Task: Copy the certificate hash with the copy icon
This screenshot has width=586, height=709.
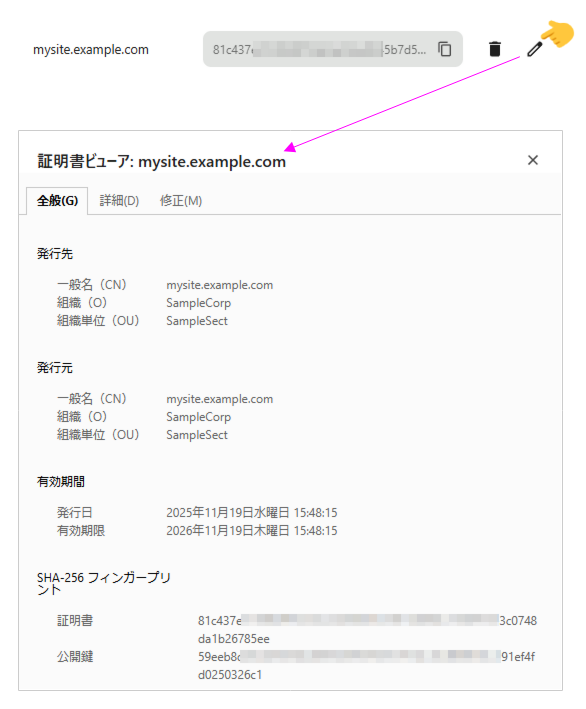Action: pyautogui.click(x=444, y=49)
